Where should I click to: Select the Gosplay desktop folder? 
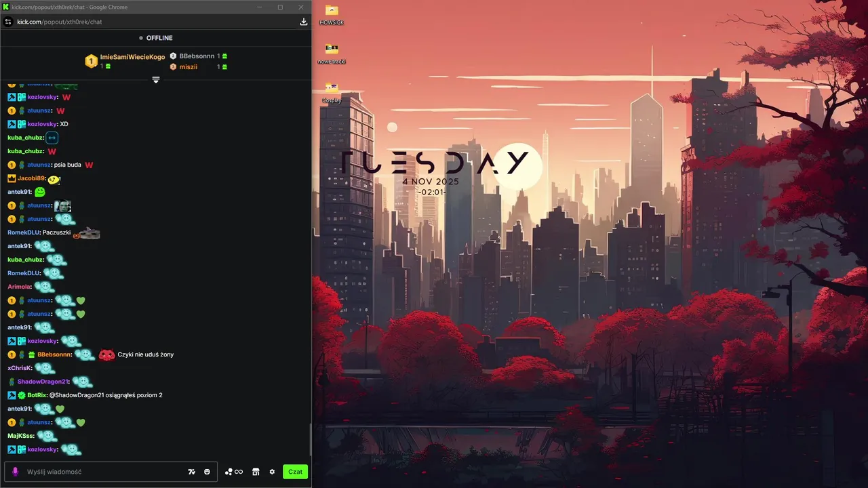click(x=332, y=92)
